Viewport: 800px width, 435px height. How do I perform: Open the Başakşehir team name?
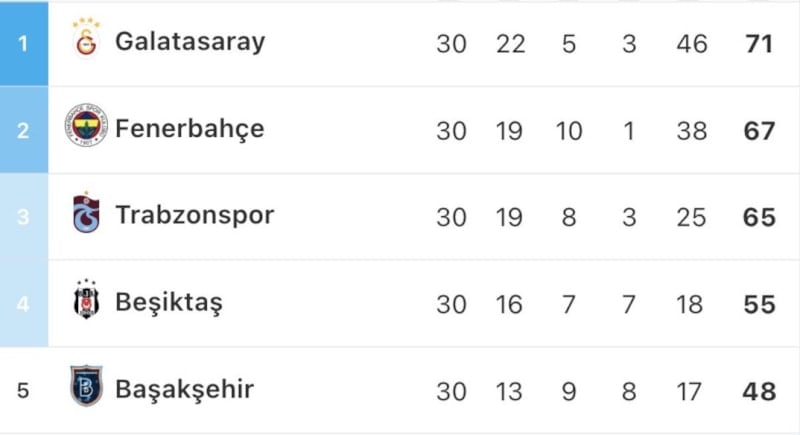coord(184,389)
